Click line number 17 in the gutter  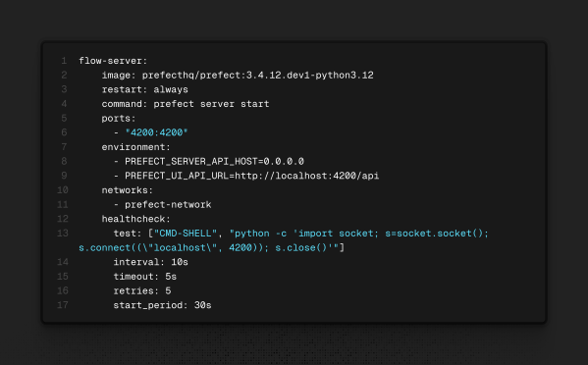click(x=63, y=305)
